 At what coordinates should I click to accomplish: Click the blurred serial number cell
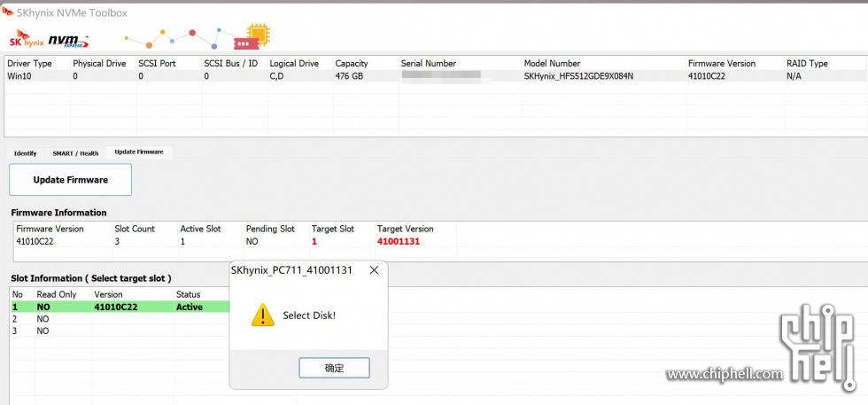coord(441,74)
